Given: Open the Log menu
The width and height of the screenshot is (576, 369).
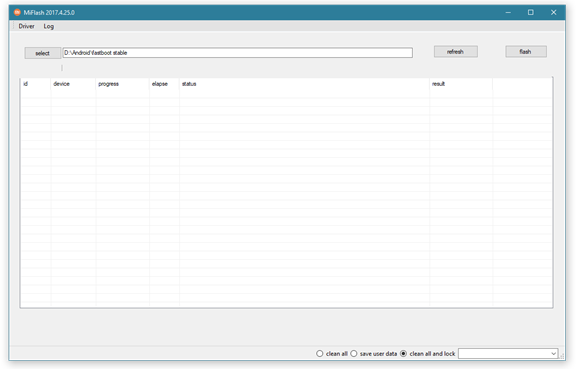Looking at the screenshot, I should 48,26.
